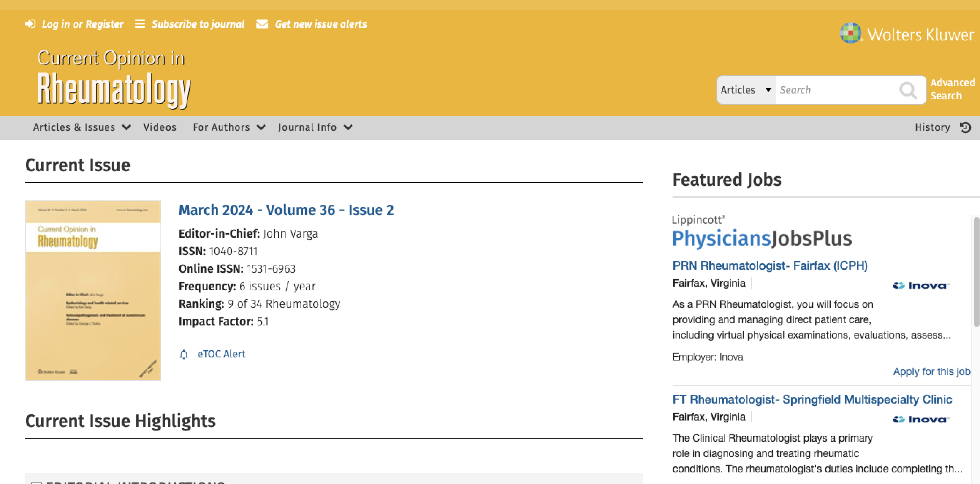Screen dimensions: 980x484
Task: Click Inova logo beside FT Rheumatologist job
Action: pyautogui.click(x=920, y=419)
